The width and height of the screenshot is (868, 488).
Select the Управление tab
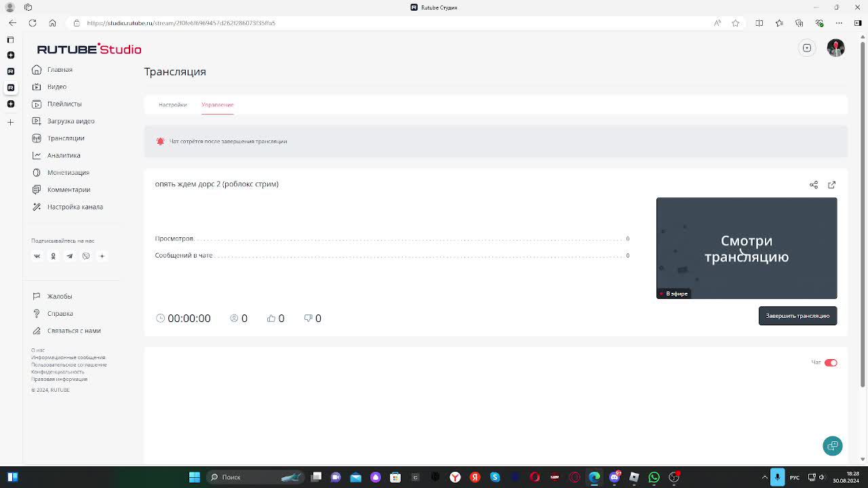[217, 104]
